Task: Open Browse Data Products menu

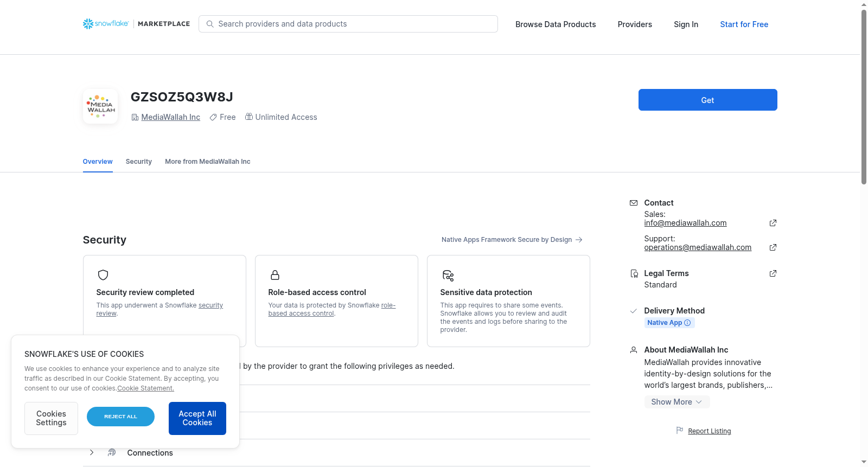Action: pos(556,24)
